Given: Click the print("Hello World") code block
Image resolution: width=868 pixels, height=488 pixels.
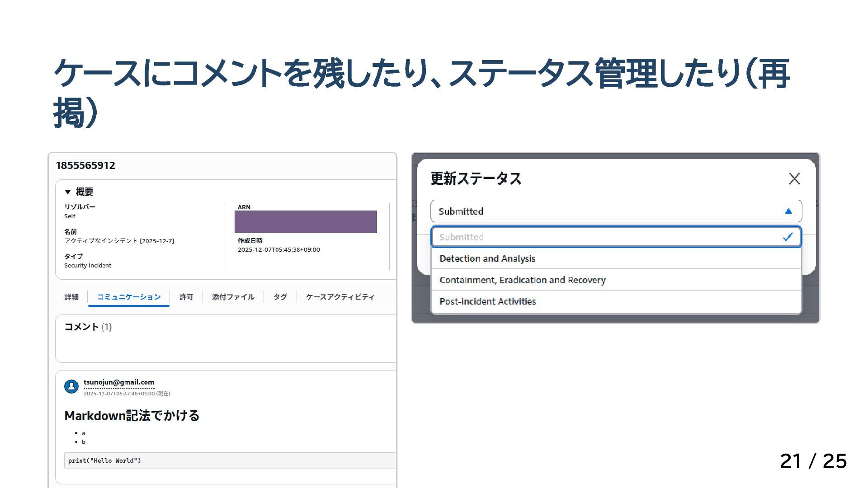Looking at the screenshot, I should point(104,460).
